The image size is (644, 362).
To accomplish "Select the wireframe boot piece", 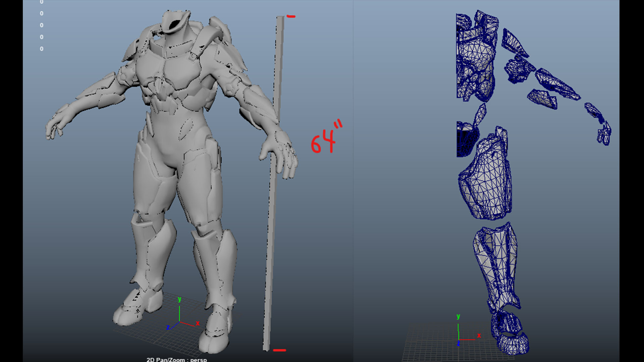I will pyautogui.click(x=510, y=332).
